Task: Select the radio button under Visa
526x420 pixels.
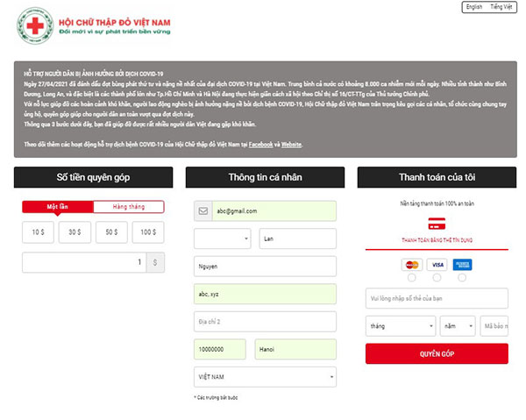Action: (437, 279)
